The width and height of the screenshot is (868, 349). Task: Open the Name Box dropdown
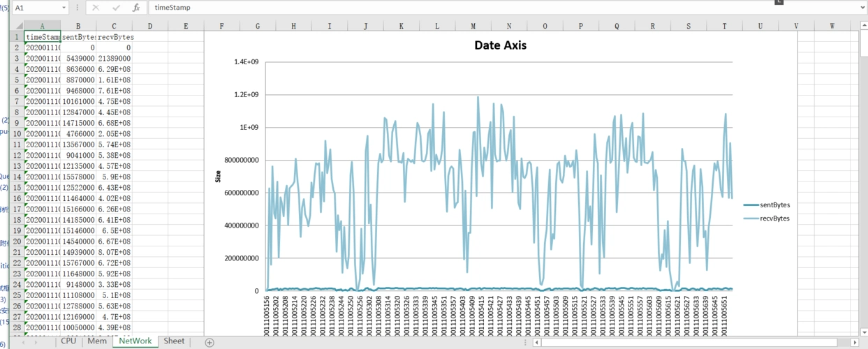tap(64, 8)
